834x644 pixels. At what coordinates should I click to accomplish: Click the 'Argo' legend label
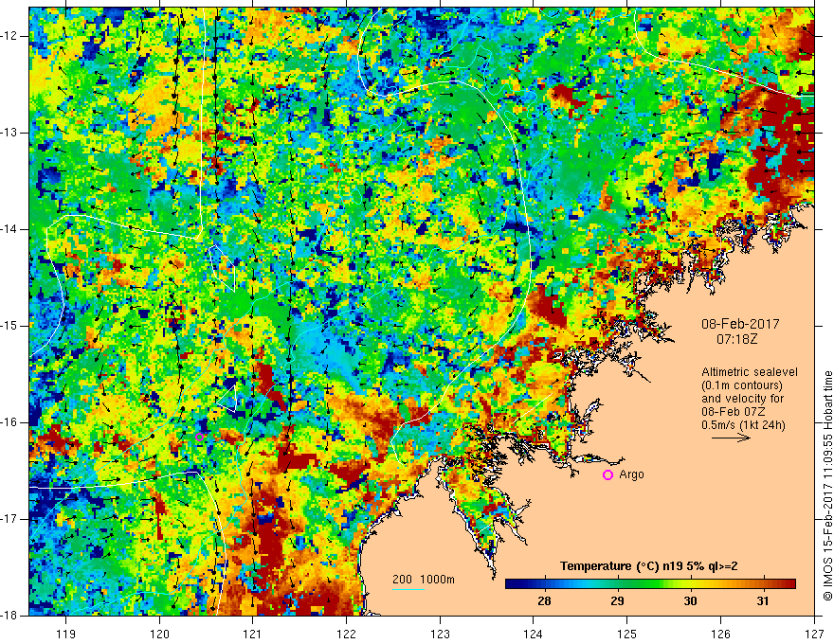(631, 474)
